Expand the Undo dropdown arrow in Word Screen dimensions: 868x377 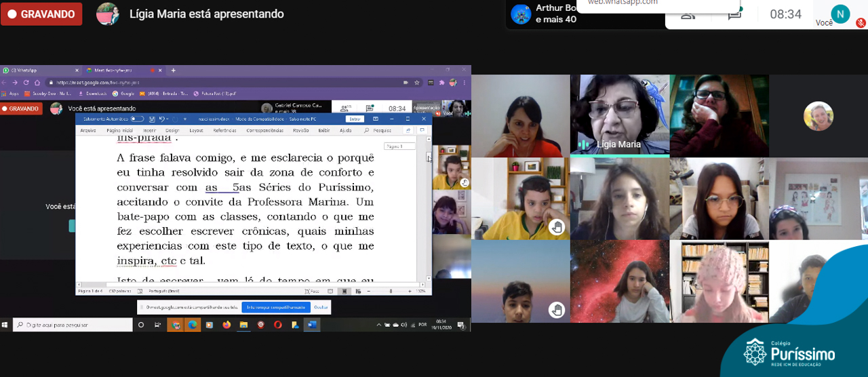(168, 119)
